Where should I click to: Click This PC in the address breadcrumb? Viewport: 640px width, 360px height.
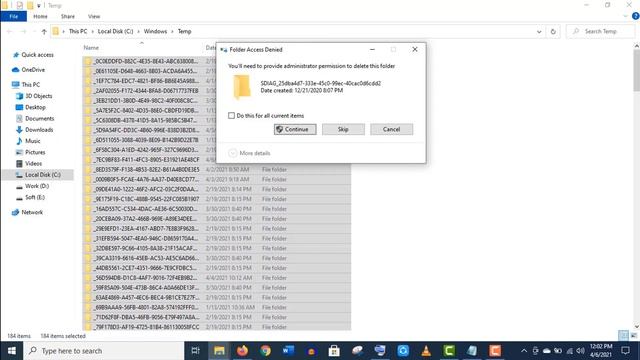tap(78, 31)
